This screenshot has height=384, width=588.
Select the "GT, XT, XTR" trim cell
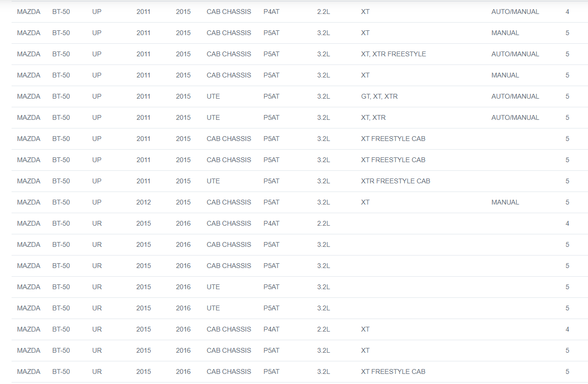(379, 96)
